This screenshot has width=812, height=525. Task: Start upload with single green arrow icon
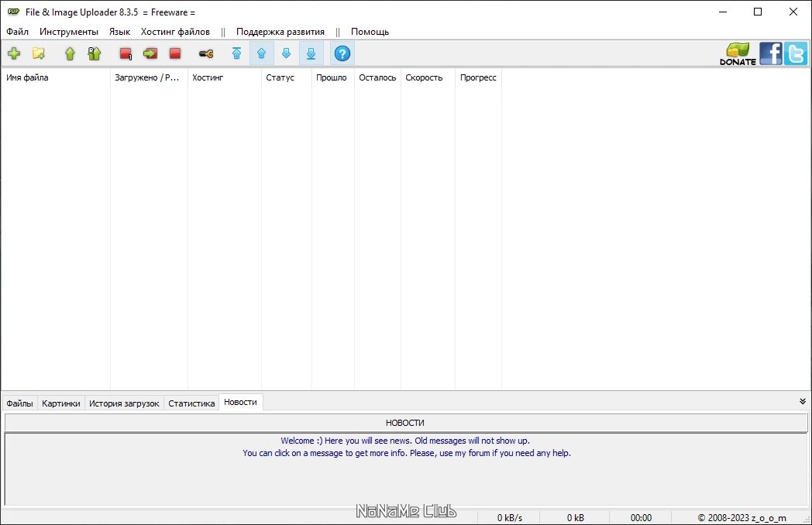click(x=70, y=53)
